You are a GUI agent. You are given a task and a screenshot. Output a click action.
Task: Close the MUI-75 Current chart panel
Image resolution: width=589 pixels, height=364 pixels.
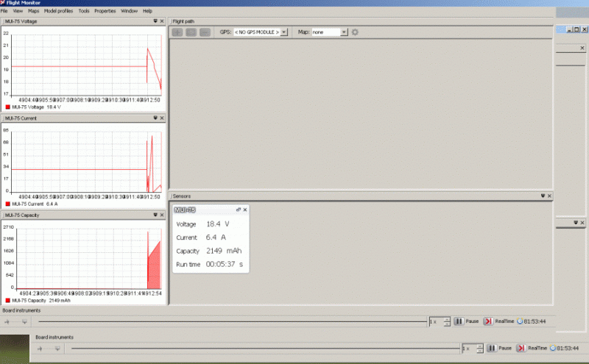coord(162,118)
